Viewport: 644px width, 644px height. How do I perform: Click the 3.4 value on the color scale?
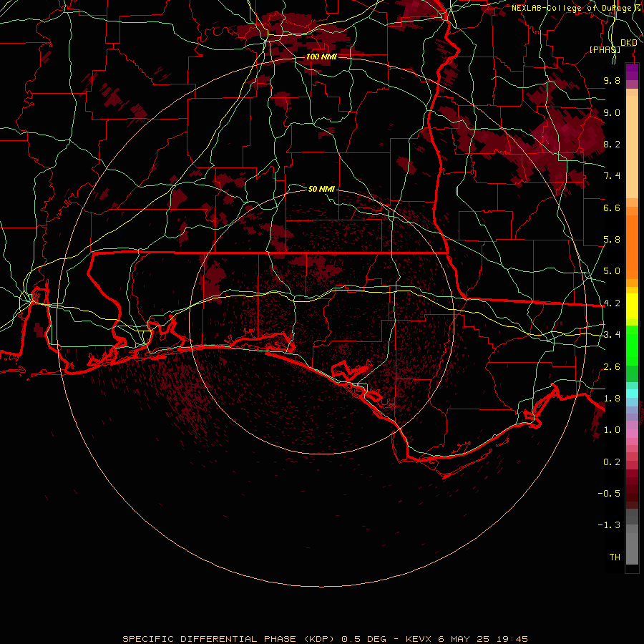coord(612,335)
